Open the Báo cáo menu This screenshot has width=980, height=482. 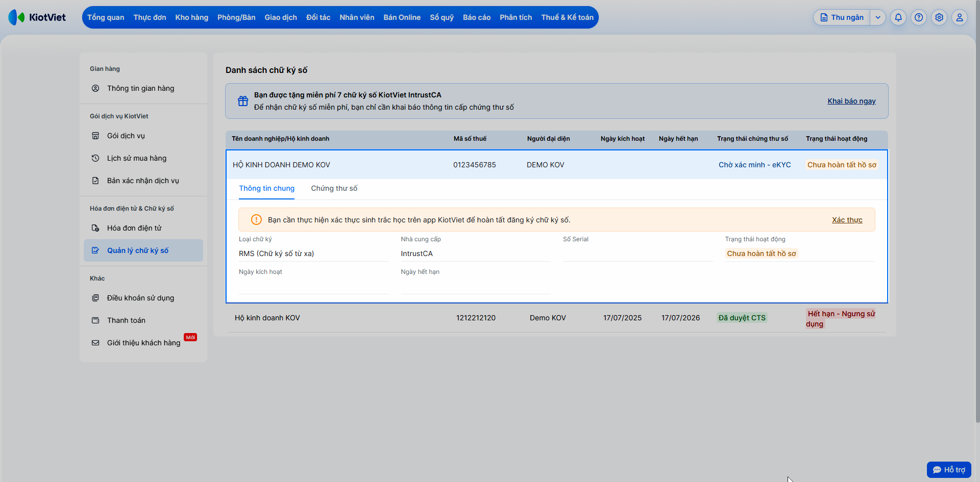(x=477, y=17)
